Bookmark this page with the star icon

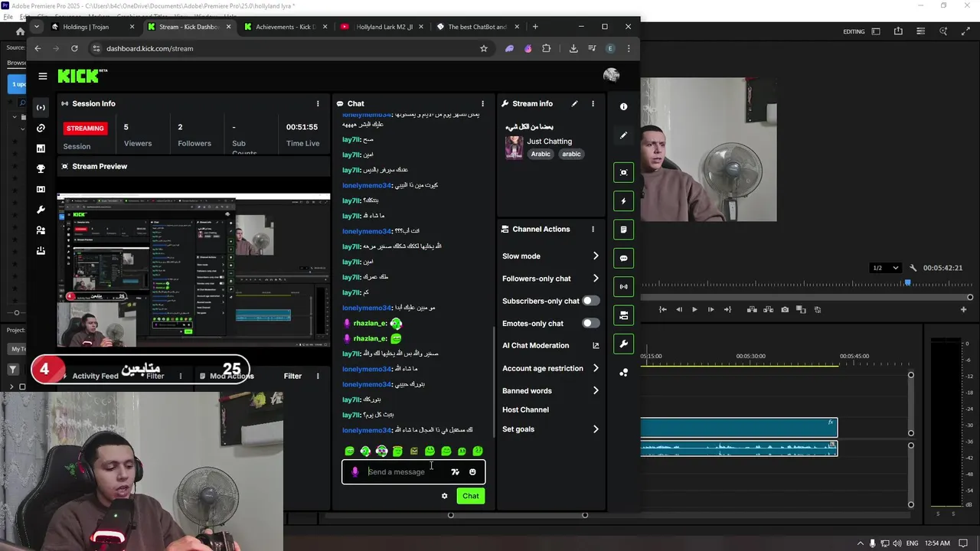[x=484, y=48]
